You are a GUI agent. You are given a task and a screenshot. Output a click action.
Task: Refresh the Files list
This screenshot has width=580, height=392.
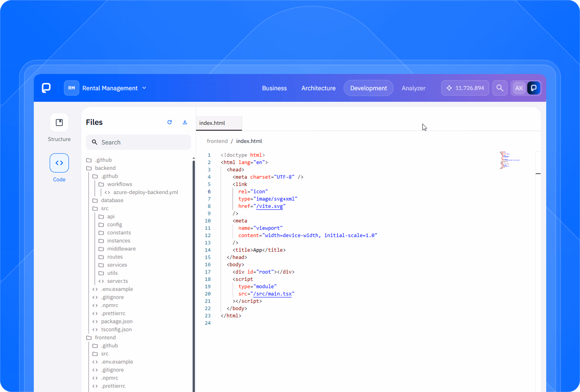click(x=169, y=122)
